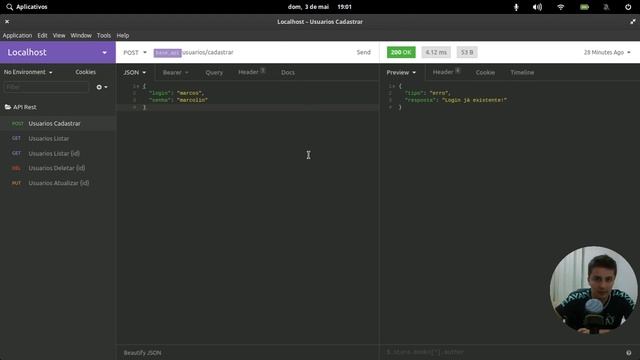The height and width of the screenshot is (360, 640).
Task: Open the volume speaker icon
Action: pyautogui.click(x=538, y=7)
